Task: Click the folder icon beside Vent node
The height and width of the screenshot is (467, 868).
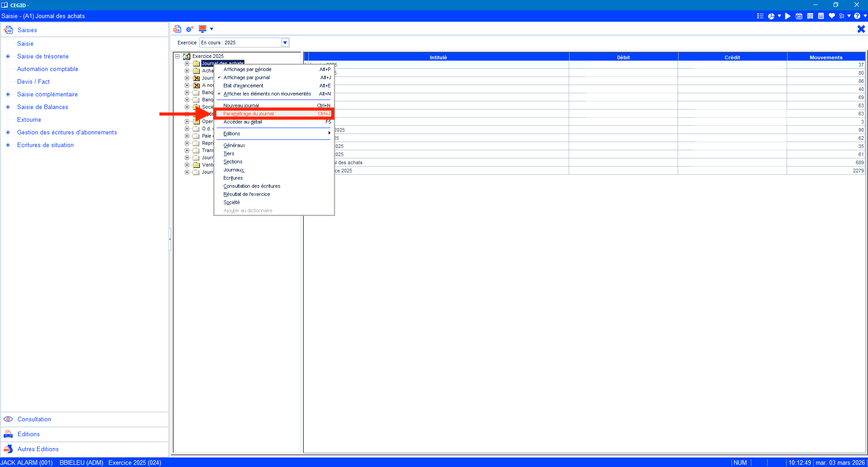Action: click(x=197, y=165)
